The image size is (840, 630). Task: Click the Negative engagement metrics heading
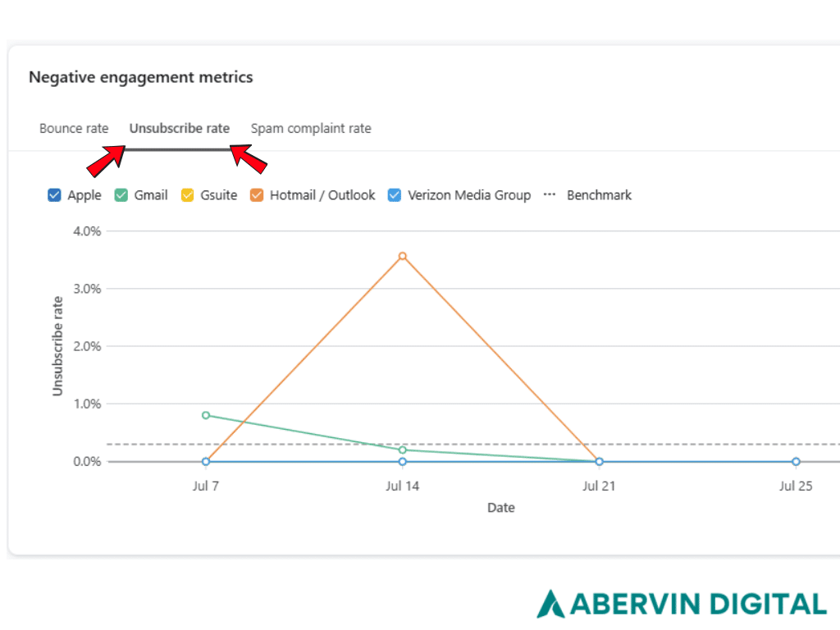tap(141, 77)
